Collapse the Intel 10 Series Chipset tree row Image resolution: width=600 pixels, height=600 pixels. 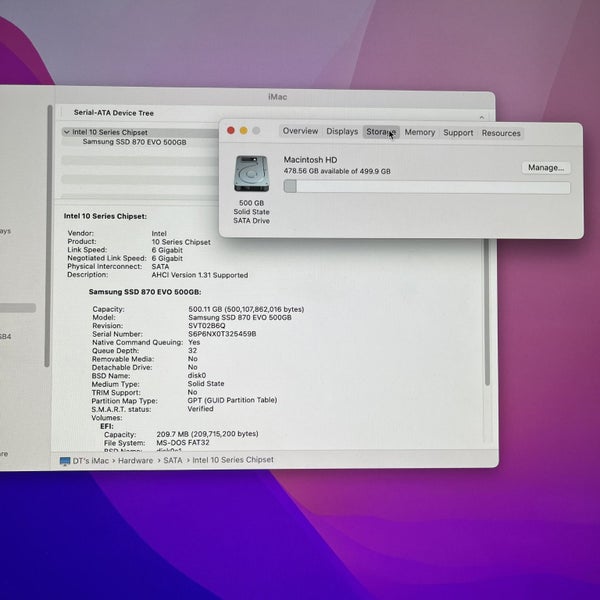click(x=67, y=132)
